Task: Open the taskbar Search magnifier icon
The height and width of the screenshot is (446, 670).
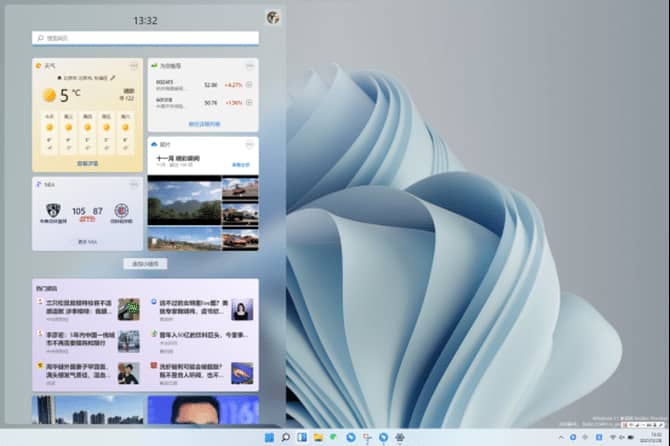Action: (285, 437)
